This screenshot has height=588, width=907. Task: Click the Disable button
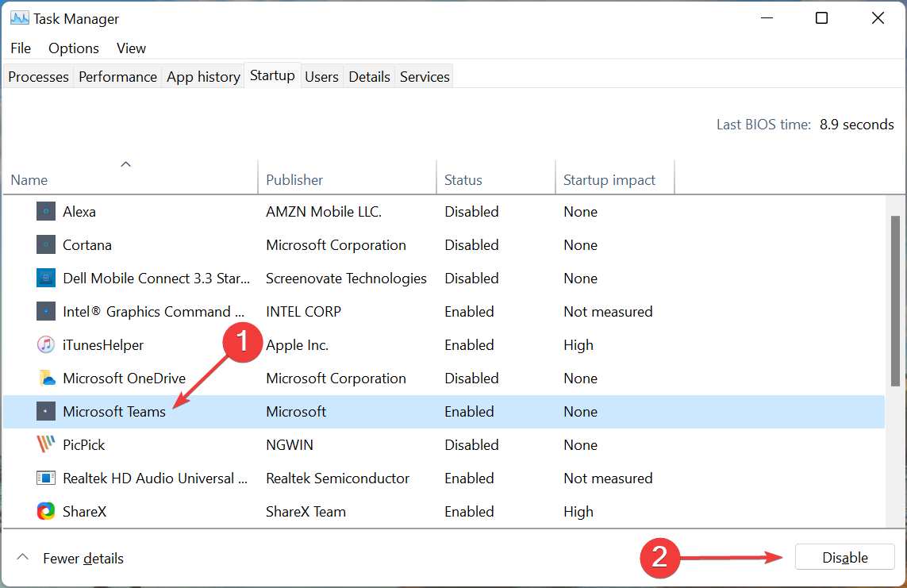[x=844, y=557]
